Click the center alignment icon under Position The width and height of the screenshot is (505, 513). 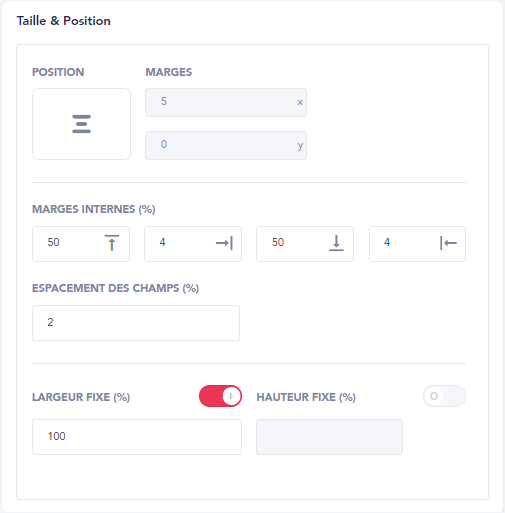click(x=81, y=124)
